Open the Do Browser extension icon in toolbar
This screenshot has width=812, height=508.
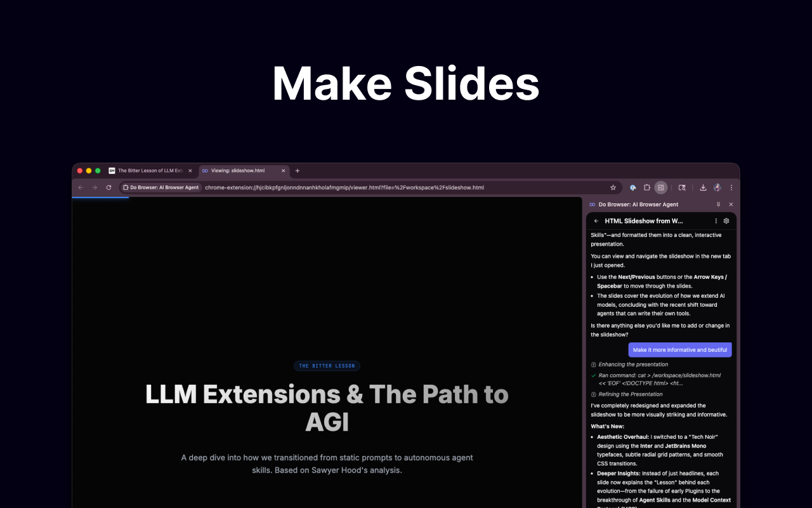point(633,187)
